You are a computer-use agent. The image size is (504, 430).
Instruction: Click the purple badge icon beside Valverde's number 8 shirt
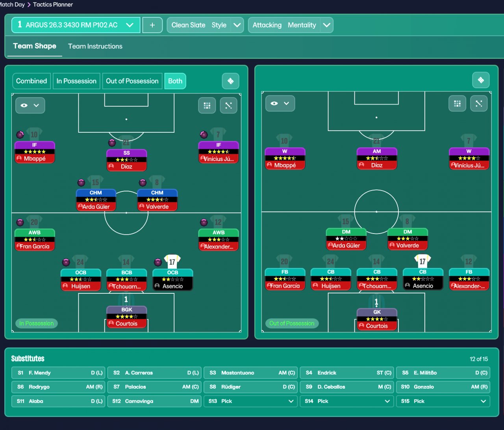tap(143, 182)
